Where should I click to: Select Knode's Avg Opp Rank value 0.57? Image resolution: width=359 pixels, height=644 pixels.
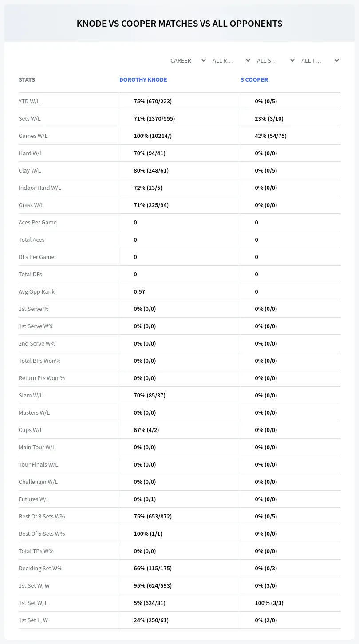[139, 292]
